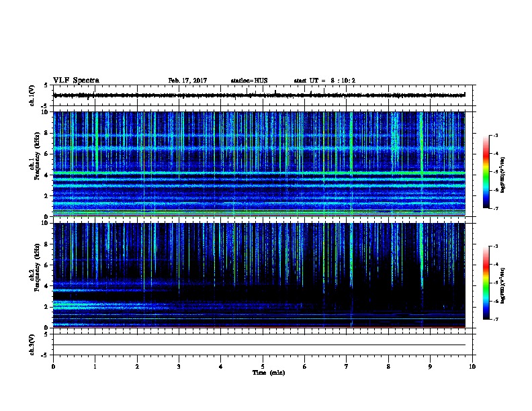Click the "-3" label on ch.1 colorbar
The image size is (532, 411).
click(495, 135)
